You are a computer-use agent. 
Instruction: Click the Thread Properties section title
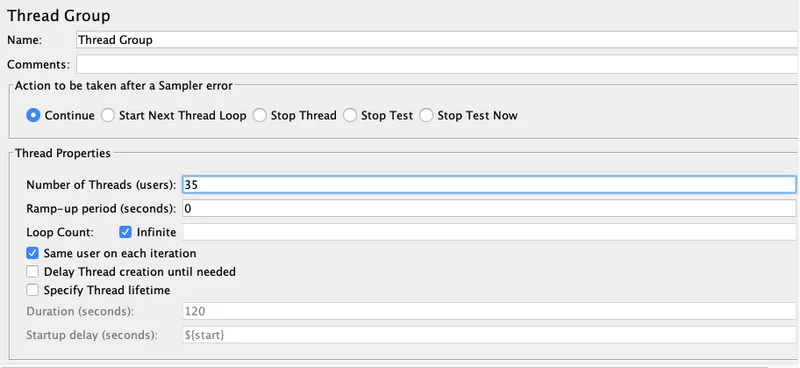[63, 153]
